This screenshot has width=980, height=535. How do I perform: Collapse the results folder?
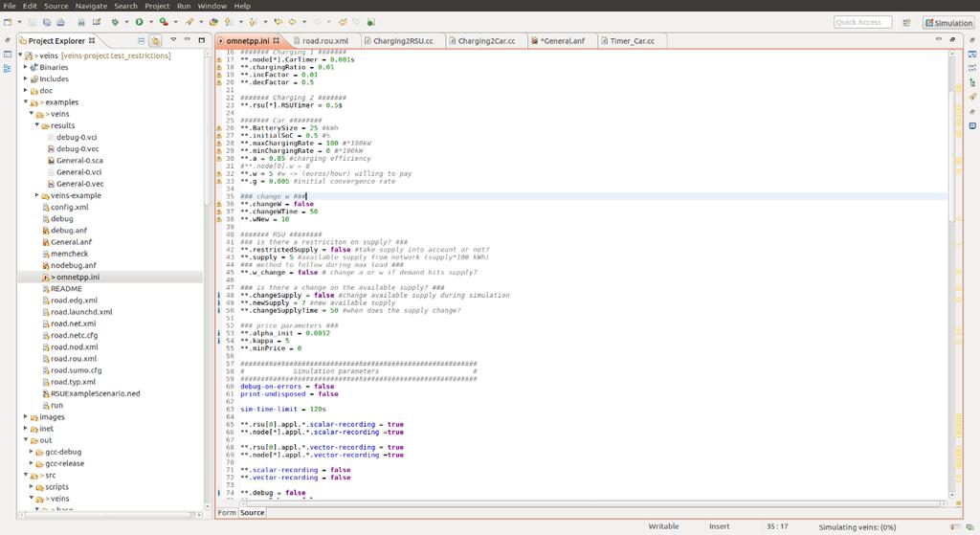coord(37,125)
